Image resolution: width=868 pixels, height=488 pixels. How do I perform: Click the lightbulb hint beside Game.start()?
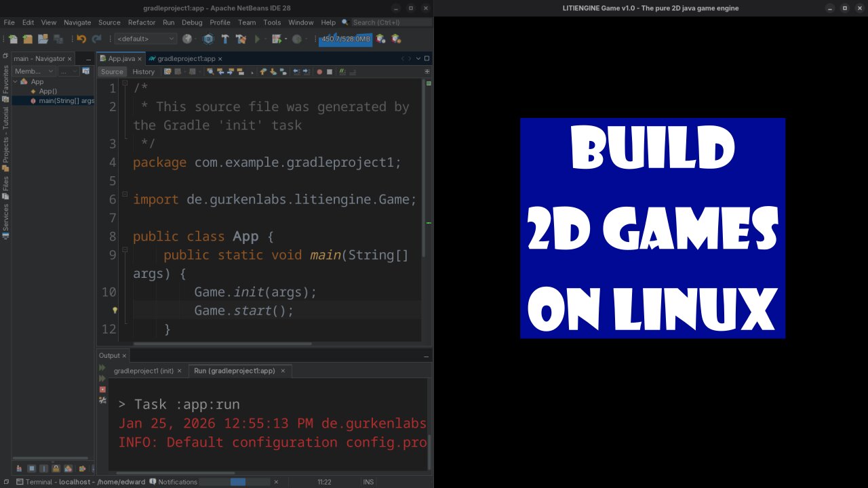pyautogui.click(x=115, y=310)
